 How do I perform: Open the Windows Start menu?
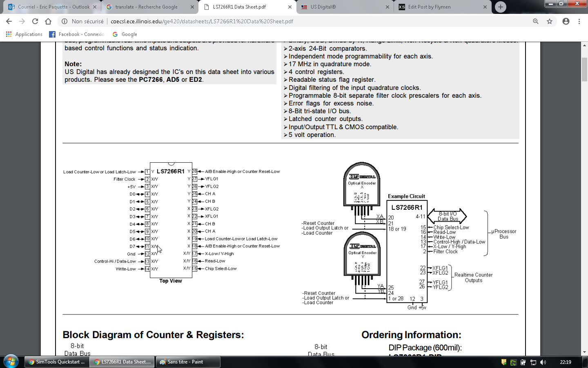tap(11, 361)
